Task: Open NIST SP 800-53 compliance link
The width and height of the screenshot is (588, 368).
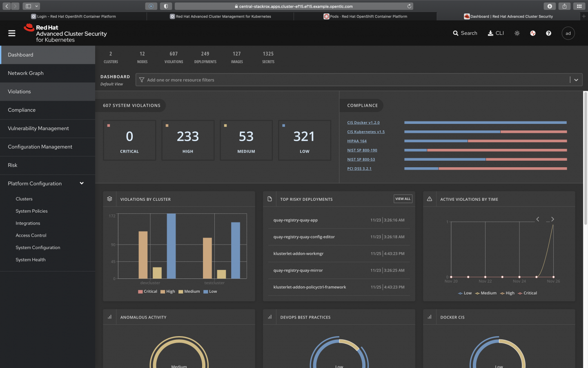Action: 361,159
